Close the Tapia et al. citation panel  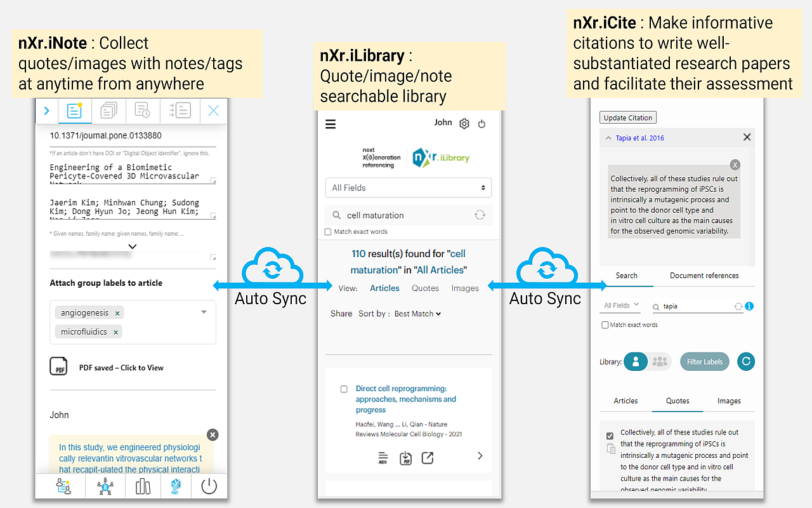[747, 137]
